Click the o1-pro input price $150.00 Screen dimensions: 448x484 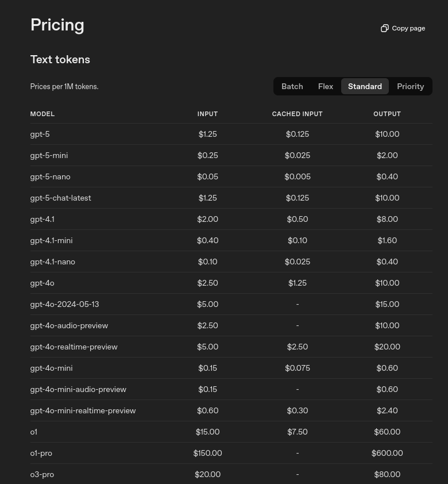(x=207, y=453)
